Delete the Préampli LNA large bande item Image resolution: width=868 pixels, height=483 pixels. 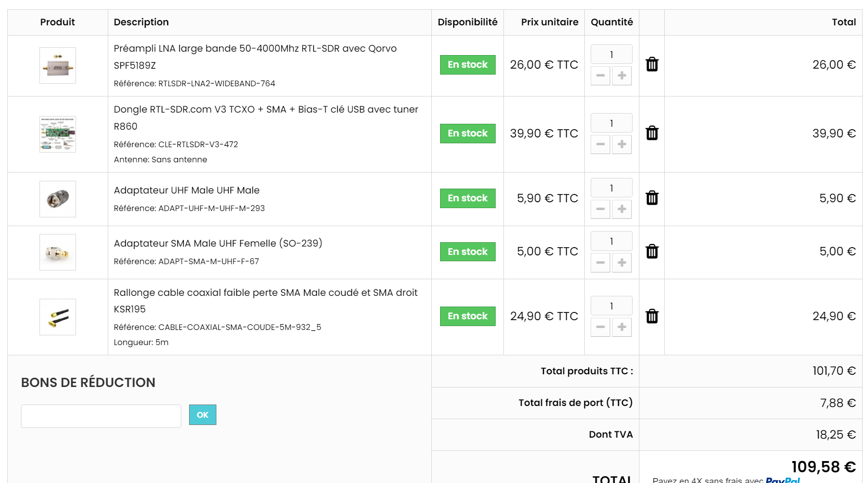click(652, 64)
